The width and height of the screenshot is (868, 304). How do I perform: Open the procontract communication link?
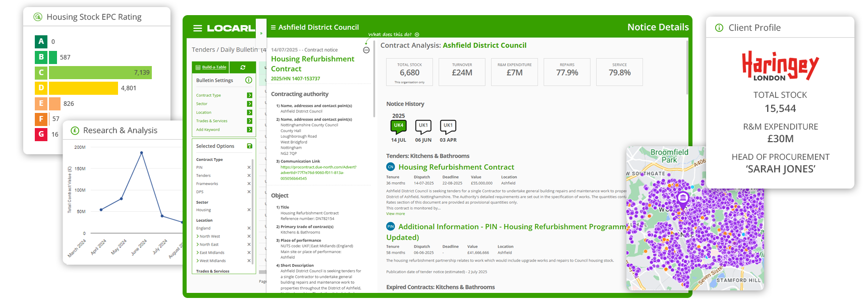[318, 172]
